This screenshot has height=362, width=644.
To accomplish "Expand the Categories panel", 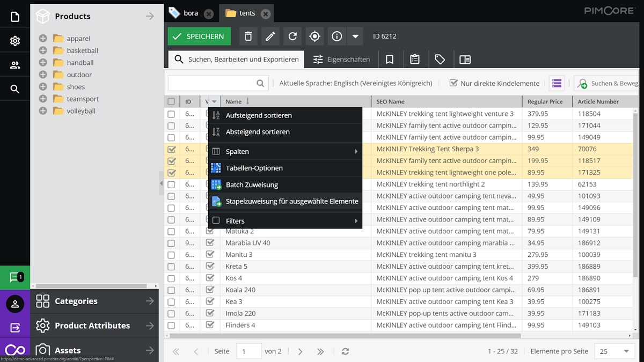I will [150, 301].
